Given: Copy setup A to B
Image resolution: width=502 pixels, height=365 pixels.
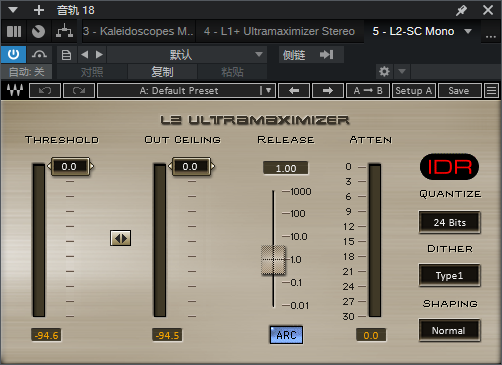Looking at the screenshot, I should (368, 90).
